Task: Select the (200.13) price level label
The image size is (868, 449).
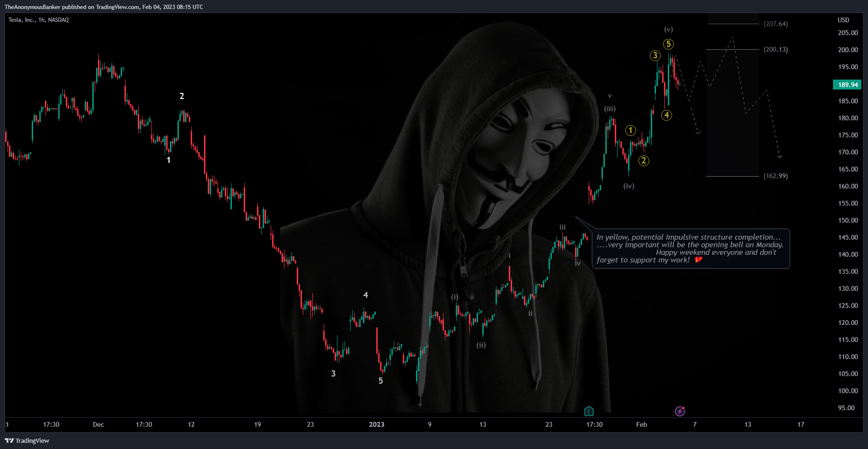Action: click(776, 49)
